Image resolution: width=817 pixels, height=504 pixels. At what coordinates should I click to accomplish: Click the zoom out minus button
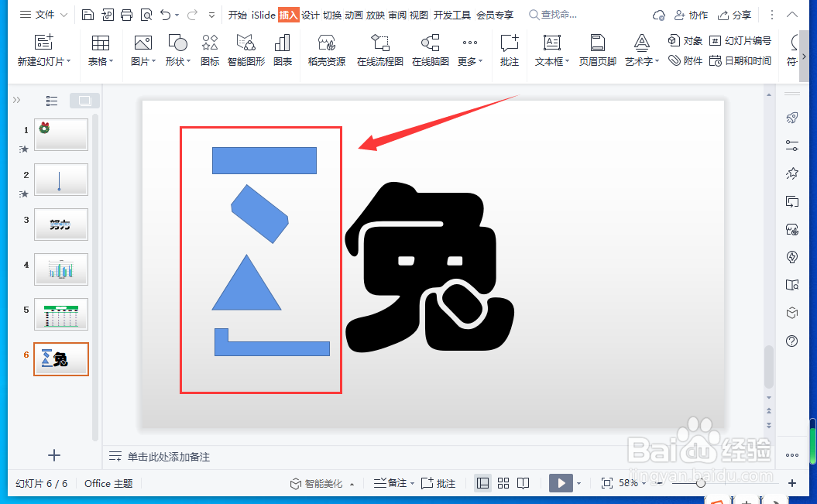pos(660,483)
